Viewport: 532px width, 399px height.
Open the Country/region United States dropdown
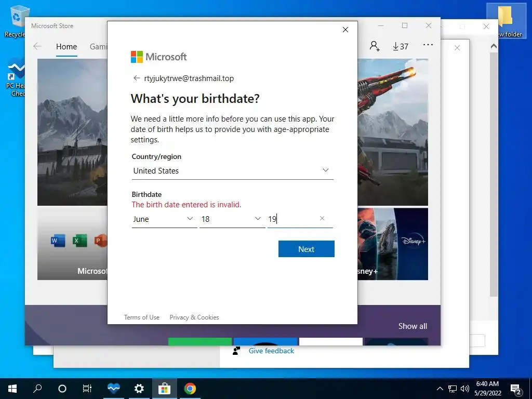click(x=232, y=170)
